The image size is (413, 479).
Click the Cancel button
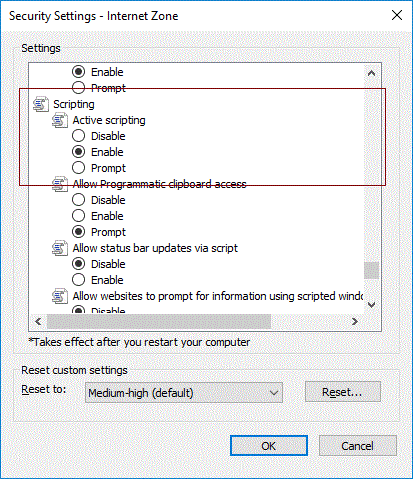click(358, 446)
